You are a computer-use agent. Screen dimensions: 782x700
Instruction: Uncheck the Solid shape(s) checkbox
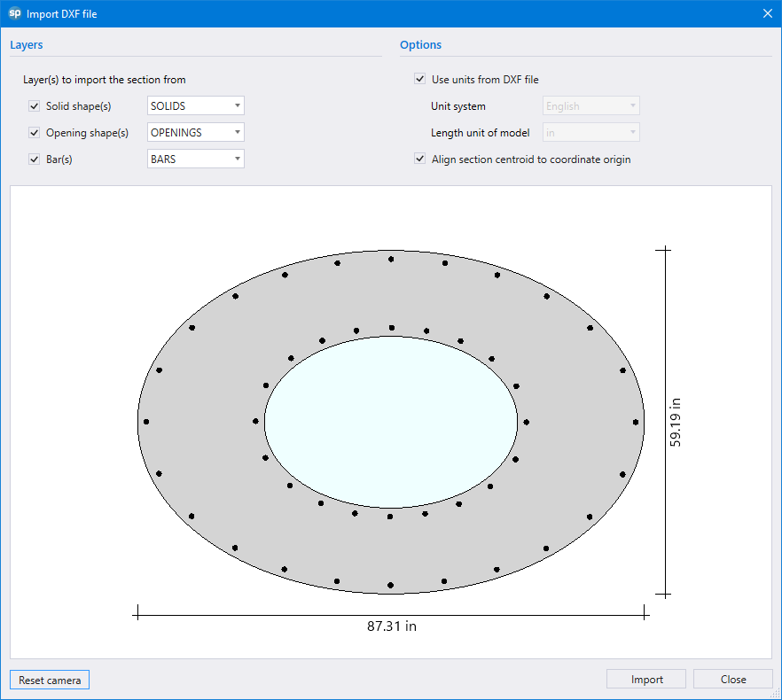click(x=35, y=106)
